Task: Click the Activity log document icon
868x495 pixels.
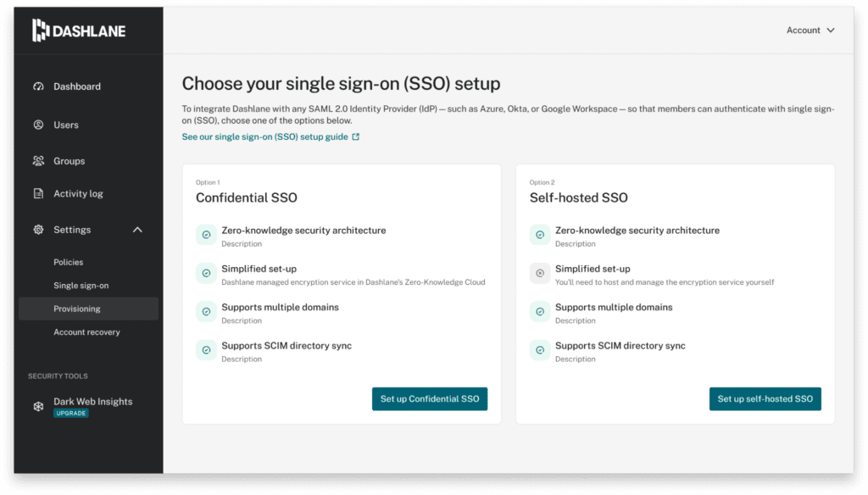Action: tap(38, 194)
